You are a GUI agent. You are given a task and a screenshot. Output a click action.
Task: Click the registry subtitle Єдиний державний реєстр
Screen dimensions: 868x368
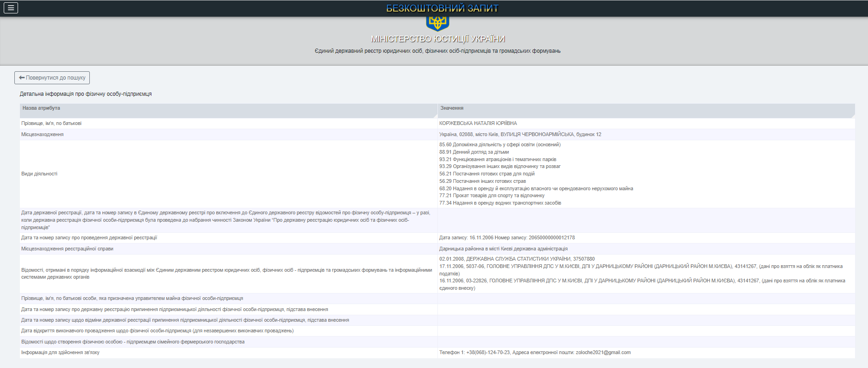tap(437, 51)
